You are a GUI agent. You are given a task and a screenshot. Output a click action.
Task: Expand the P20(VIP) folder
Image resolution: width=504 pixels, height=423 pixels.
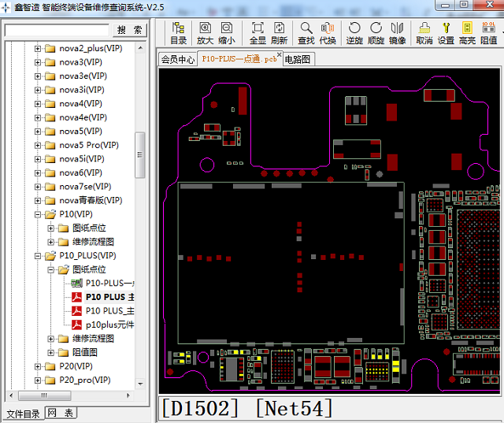point(38,366)
